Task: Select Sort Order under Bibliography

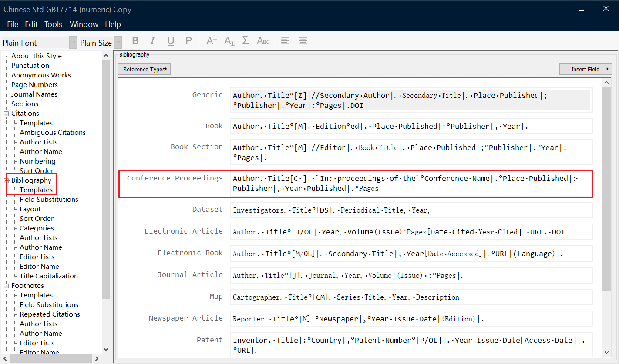Action: click(x=37, y=219)
